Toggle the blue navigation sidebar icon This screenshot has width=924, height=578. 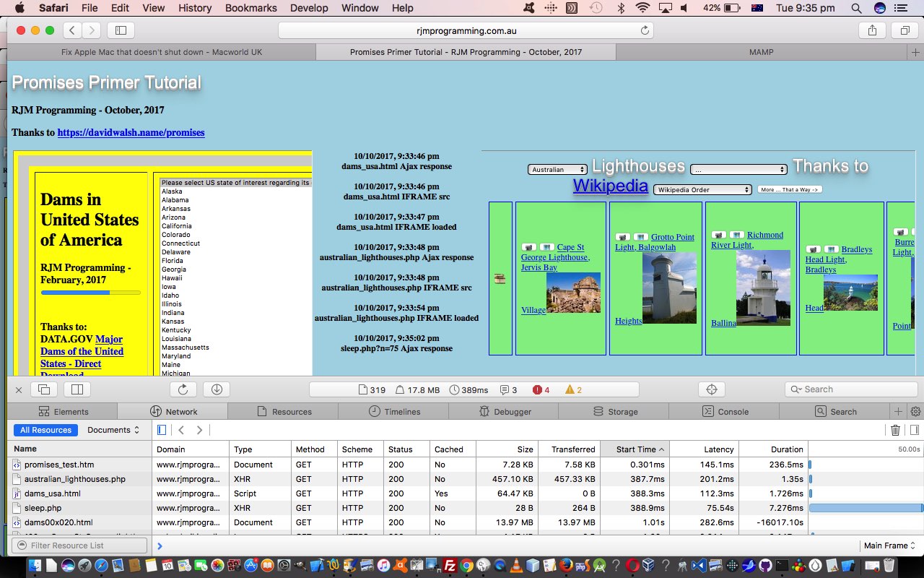161,430
